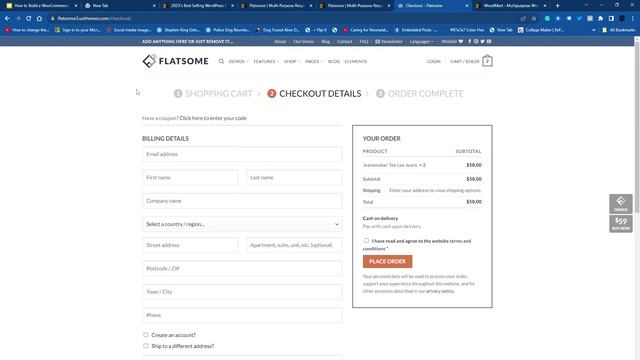The height and width of the screenshot is (360, 640).
Task: Click the browser forward arrow
Action: tap(18, 18)
